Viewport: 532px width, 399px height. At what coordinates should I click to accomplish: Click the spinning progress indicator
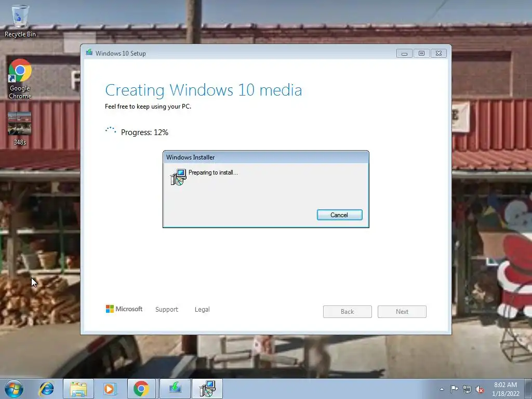click(111, 131)
